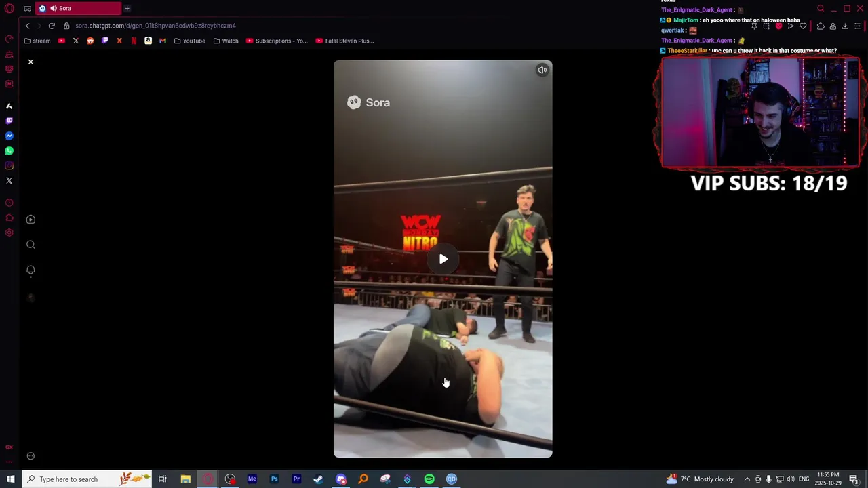Open the Subscriptions - Yo... bookmark
Screen dimensions: 868x488
pyautogui.click(x=277, y=41)
